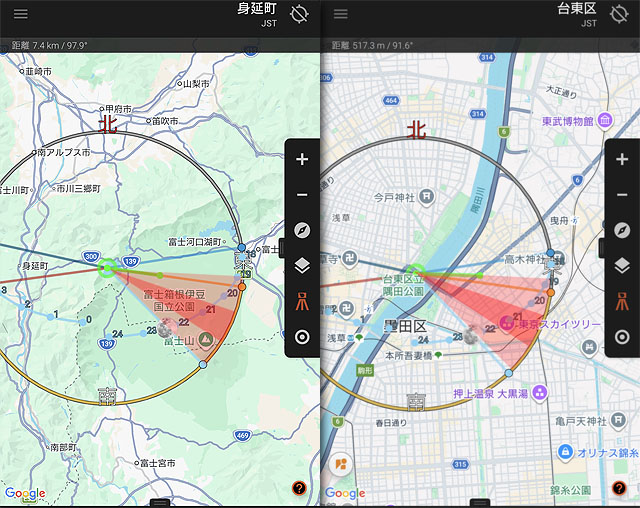Tap the target center button on right map
The width and height of the screenshot is (640, 508).
pos(622,336)
